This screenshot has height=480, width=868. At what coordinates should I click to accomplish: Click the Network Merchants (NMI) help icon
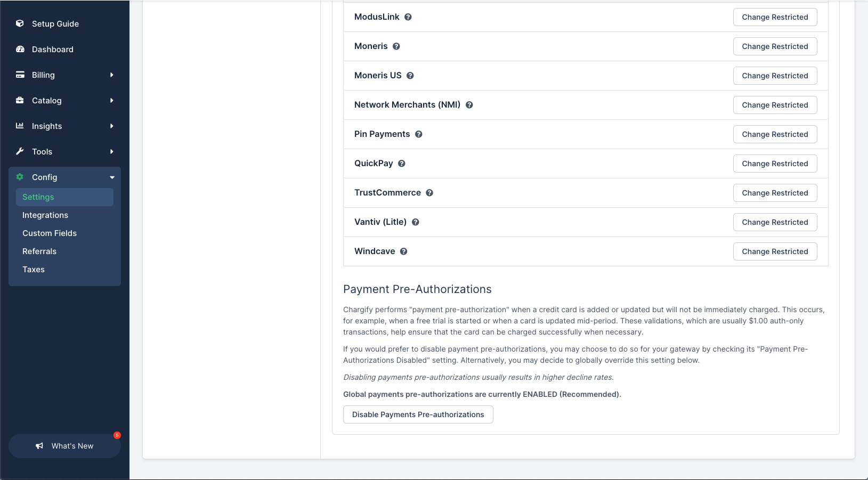[x=469, y=105]
